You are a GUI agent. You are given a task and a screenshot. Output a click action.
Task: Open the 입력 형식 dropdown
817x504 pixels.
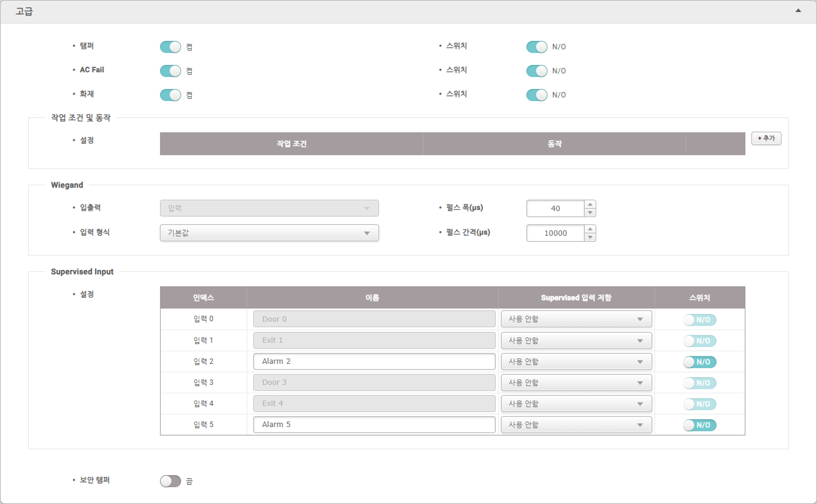coord(269,233)
